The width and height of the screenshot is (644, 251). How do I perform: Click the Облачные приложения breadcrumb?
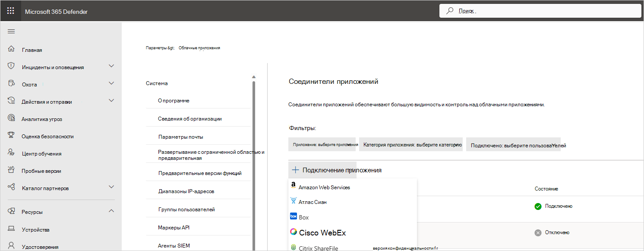pos(199,48)
